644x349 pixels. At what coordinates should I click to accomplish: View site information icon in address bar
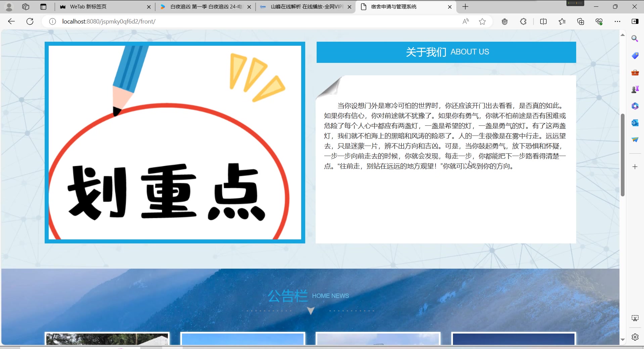[52, 22]
